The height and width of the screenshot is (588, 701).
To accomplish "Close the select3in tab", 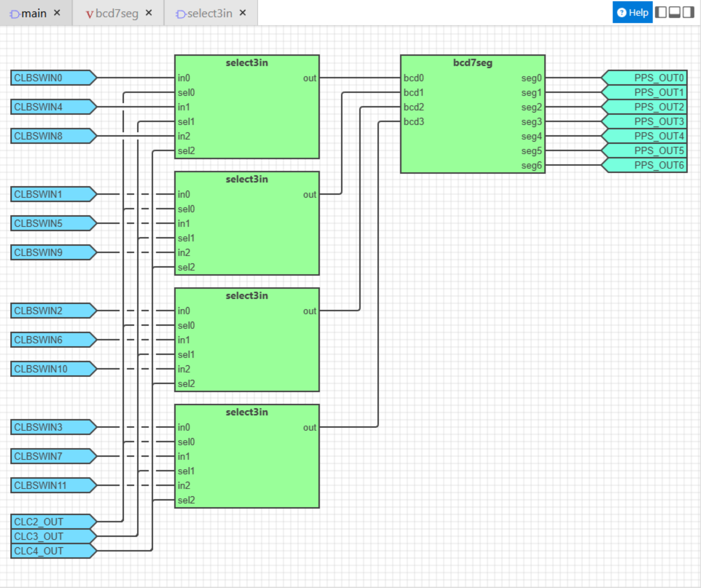I will coord(243,13).
